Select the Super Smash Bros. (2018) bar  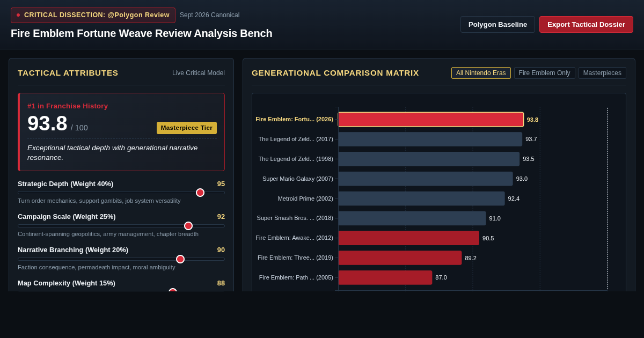click(412, 218)
